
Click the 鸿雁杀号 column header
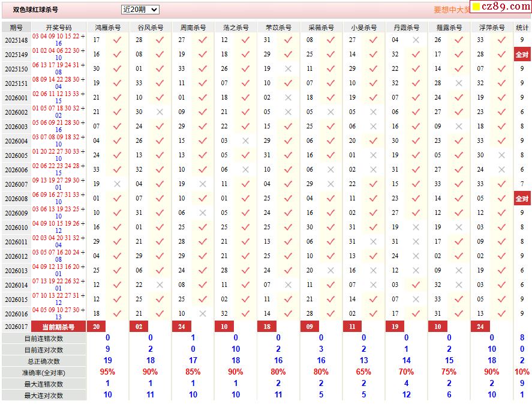107,28
